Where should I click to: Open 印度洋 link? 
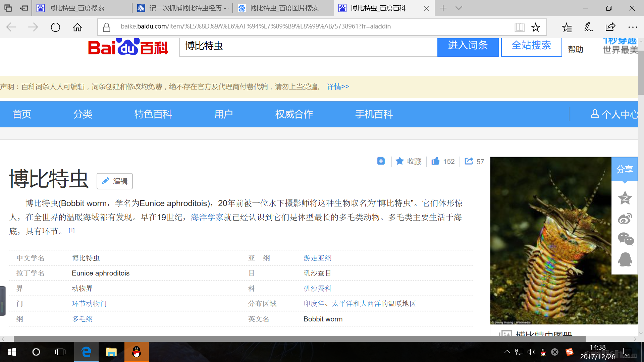point(314,304)
